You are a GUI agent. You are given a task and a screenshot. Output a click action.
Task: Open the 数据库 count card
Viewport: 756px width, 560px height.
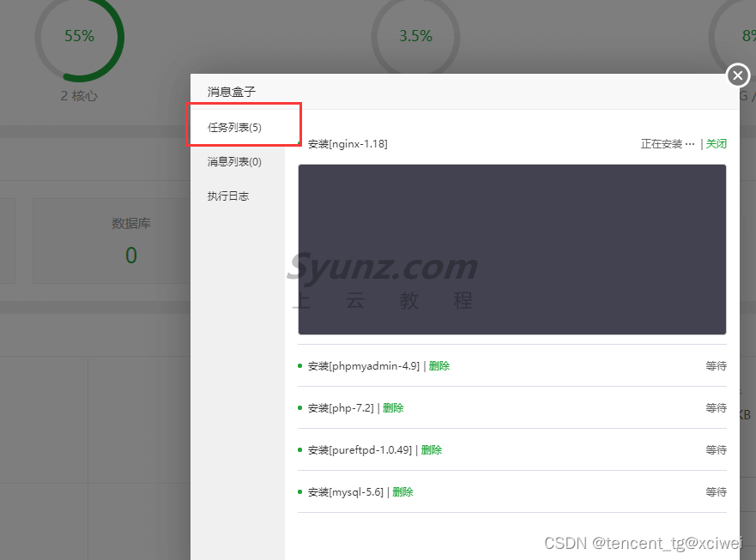pyautogui.click(x=112, y=241)
